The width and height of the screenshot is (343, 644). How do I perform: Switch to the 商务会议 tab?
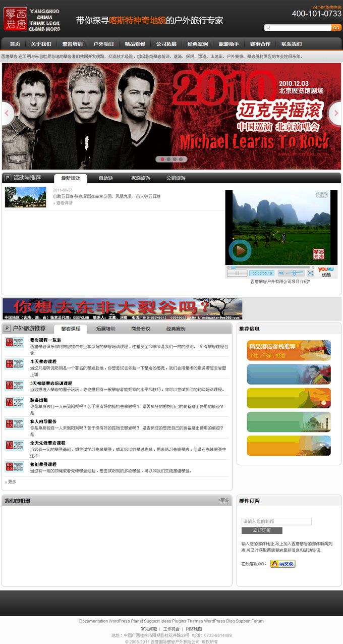click(x=141, y=329)
